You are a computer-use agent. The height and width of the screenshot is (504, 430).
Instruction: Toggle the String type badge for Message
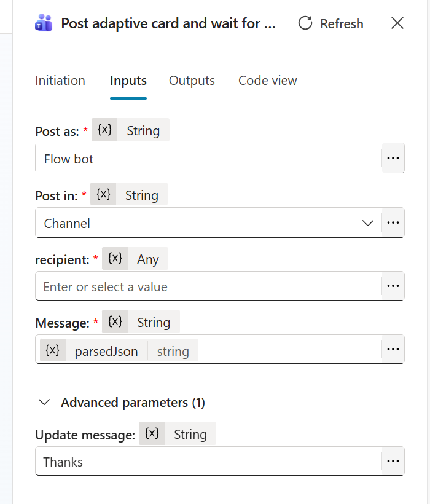click(x=154, y=321)
